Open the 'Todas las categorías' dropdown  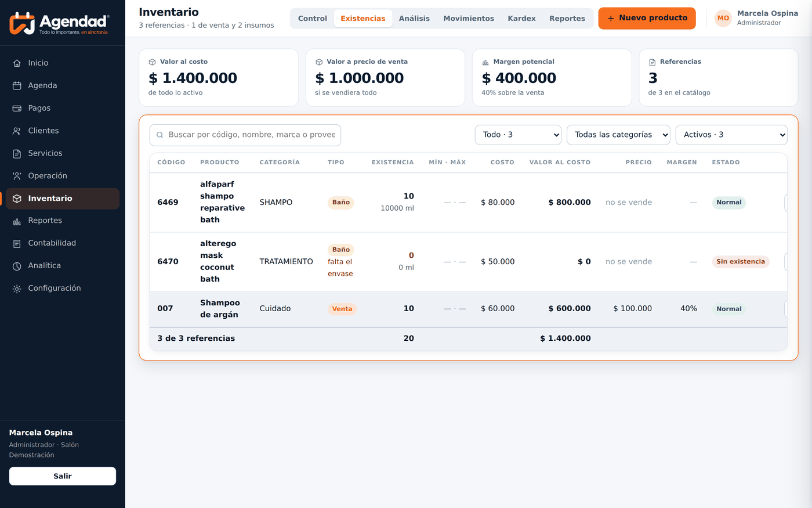618,135
